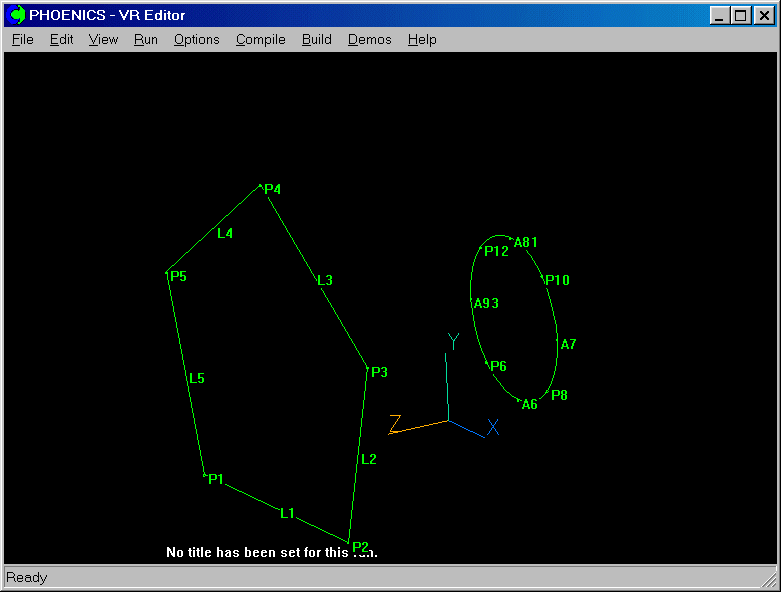
Task: Minimize the VR Editor window
Action: 720,15
